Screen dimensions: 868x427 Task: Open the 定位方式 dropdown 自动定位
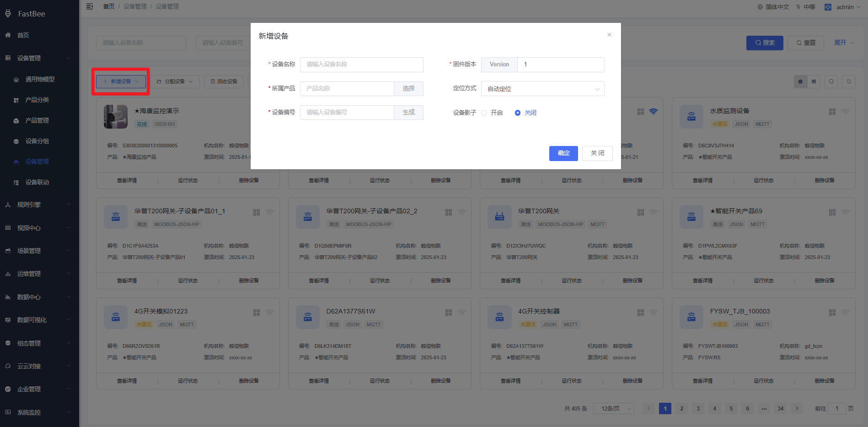coord(543,88)
